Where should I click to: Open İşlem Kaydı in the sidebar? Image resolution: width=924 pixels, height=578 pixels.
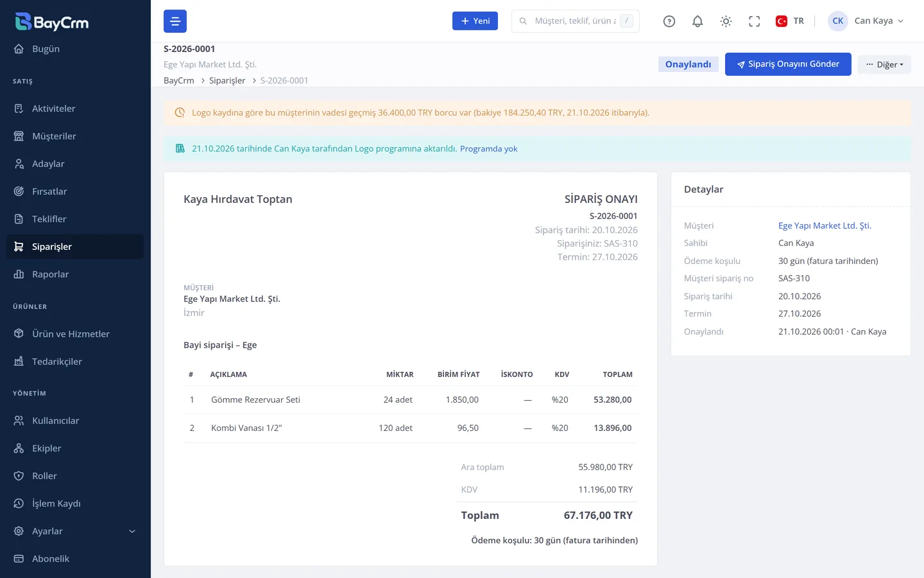75,504
